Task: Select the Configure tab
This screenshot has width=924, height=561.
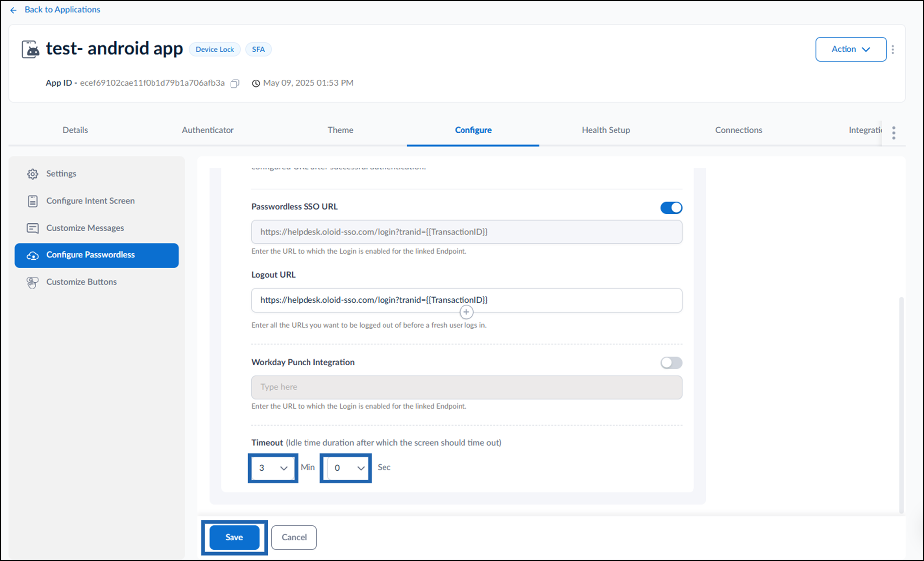Action: [x=473, y=130]
